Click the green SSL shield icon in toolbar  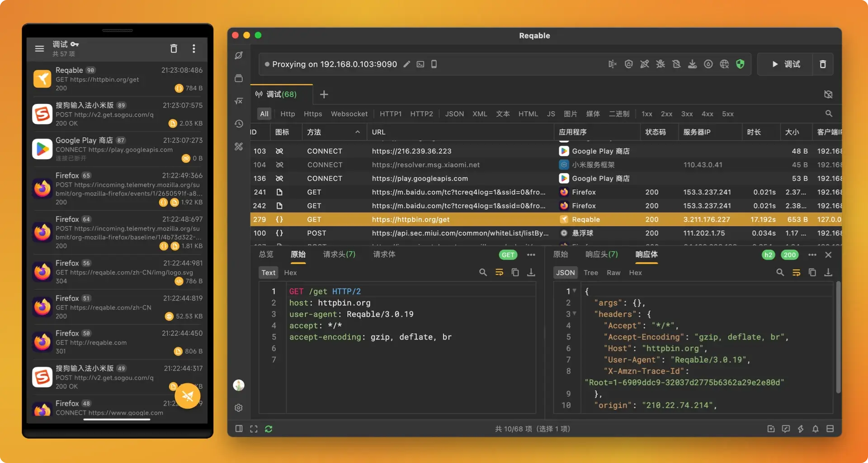point(740,64)
